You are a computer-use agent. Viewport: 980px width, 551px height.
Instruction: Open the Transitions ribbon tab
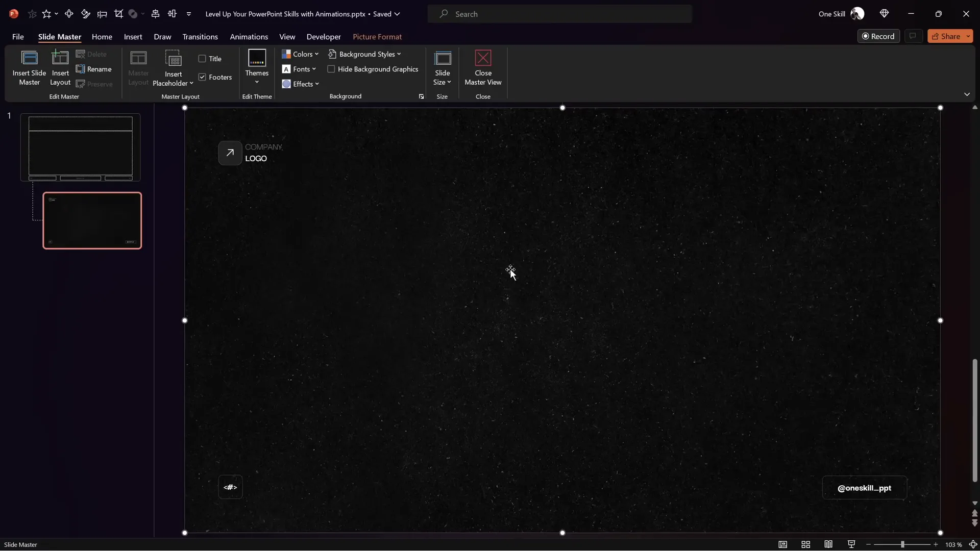(200, 36)
